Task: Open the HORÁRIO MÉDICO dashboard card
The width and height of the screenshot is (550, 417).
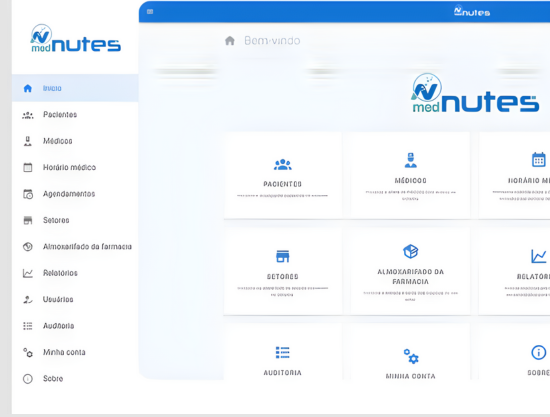Action: [x=514, y=175]
